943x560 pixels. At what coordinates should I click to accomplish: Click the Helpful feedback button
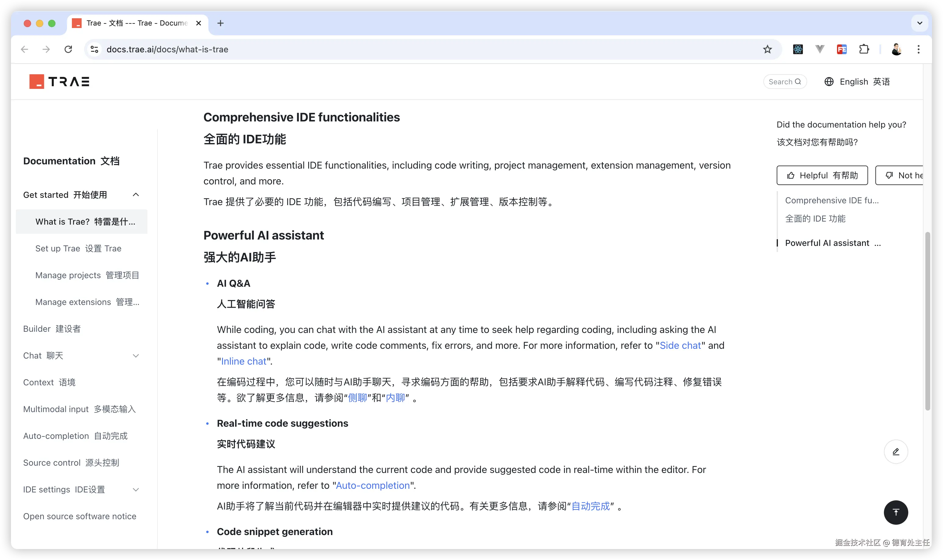[822, 175]
